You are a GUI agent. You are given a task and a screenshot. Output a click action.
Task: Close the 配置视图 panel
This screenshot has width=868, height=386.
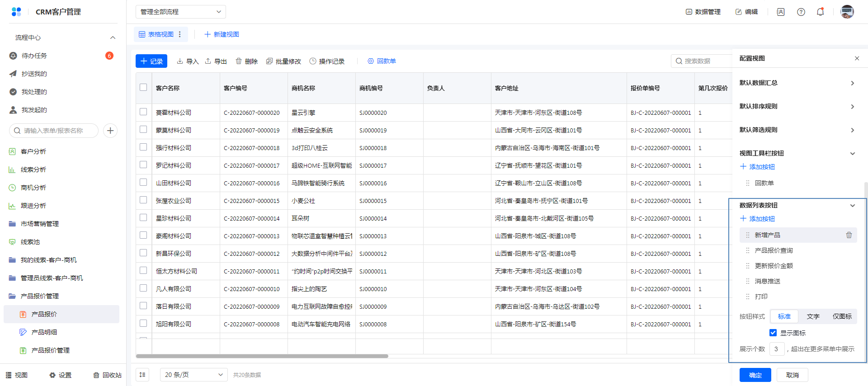857,58
